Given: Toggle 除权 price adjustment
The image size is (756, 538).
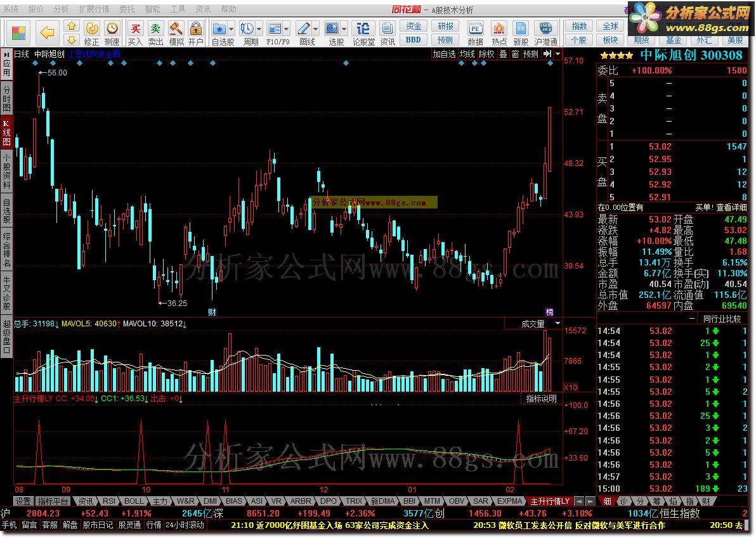Looking at the screenshot, I should (486, 54).
